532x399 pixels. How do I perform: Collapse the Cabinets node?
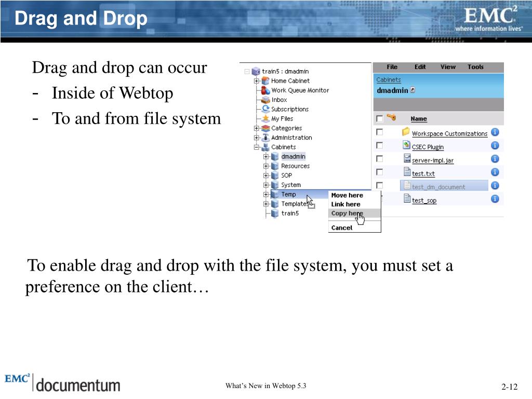(257, 147)
